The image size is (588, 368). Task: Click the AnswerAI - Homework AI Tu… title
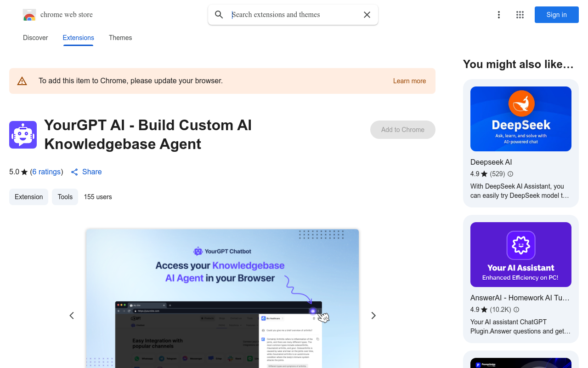click(520, 298)
